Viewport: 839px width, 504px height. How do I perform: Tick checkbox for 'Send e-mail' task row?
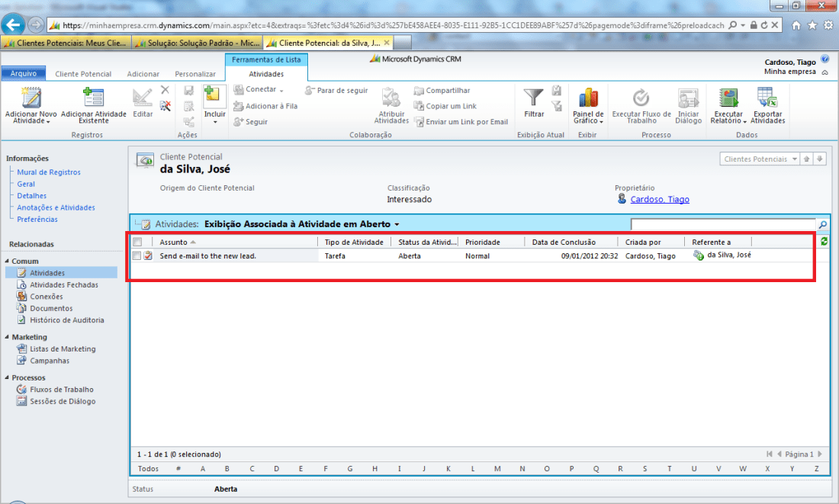(137, 256)
